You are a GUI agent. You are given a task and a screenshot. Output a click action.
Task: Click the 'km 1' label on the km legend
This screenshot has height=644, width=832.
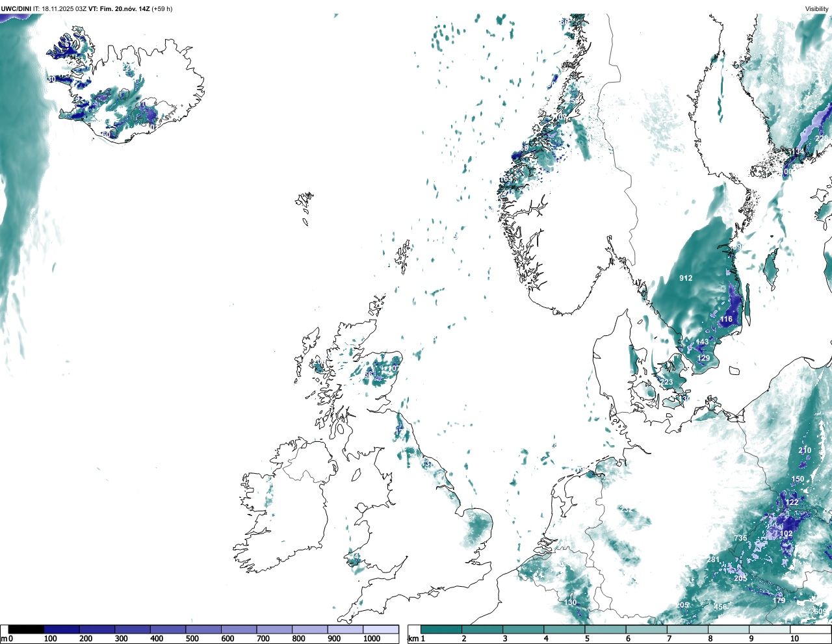click(416, 639)
